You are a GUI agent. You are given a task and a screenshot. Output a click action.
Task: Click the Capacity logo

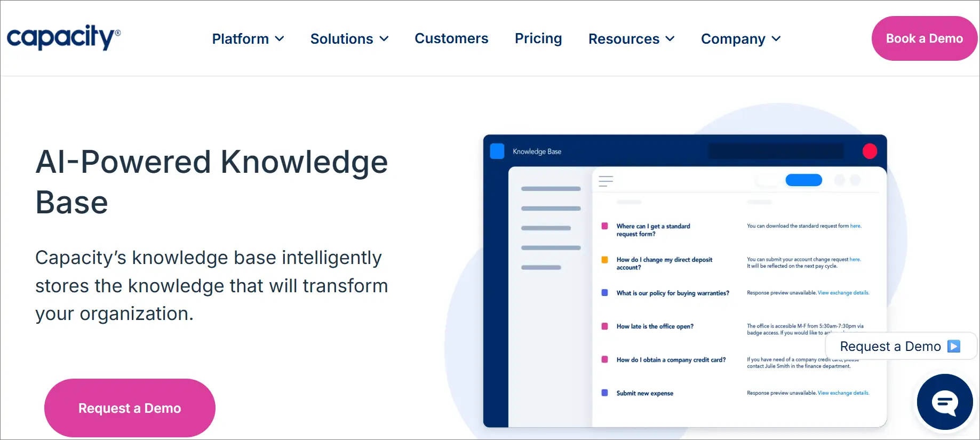click(63, 37)
